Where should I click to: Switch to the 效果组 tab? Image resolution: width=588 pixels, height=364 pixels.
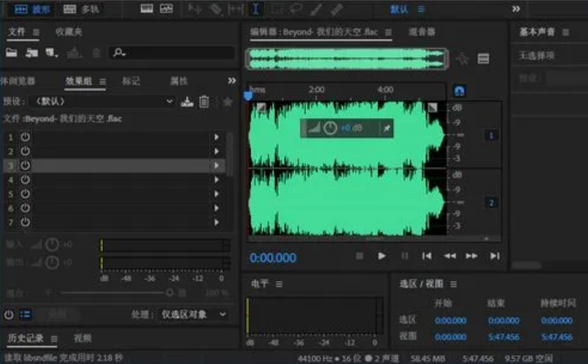point(79,81)
